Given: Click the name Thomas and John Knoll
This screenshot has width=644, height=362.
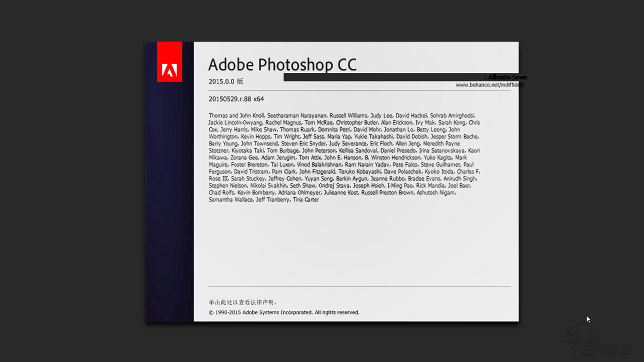Looking at the screenshot, I should click(236, 116).
